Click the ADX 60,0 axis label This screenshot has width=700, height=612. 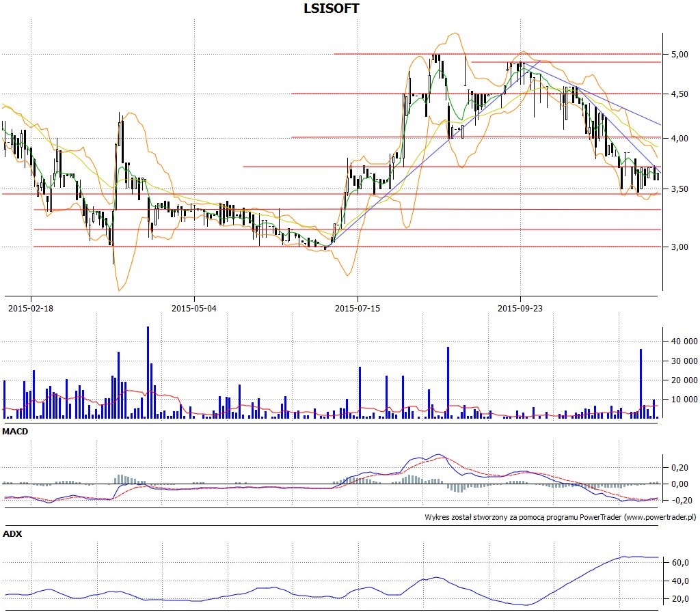pos(680,563)
